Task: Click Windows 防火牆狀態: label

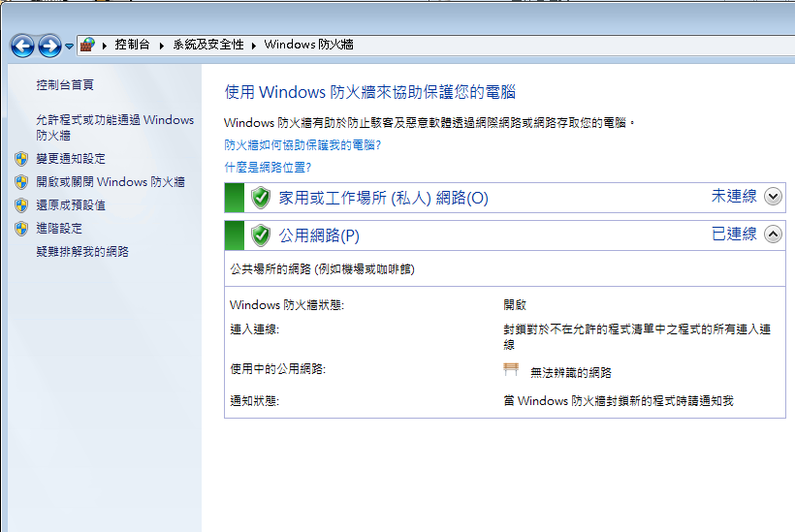Action: [x=287, y=305]
